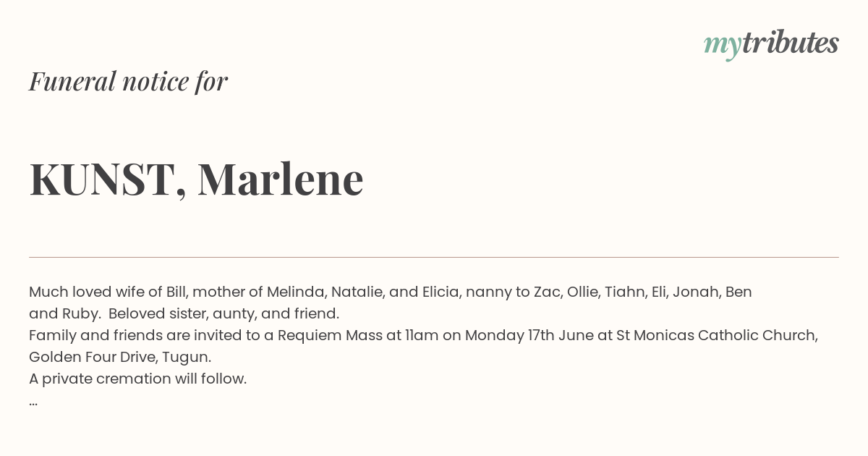Click "St Monicas Catholic Church" text

tap(717, 335)
